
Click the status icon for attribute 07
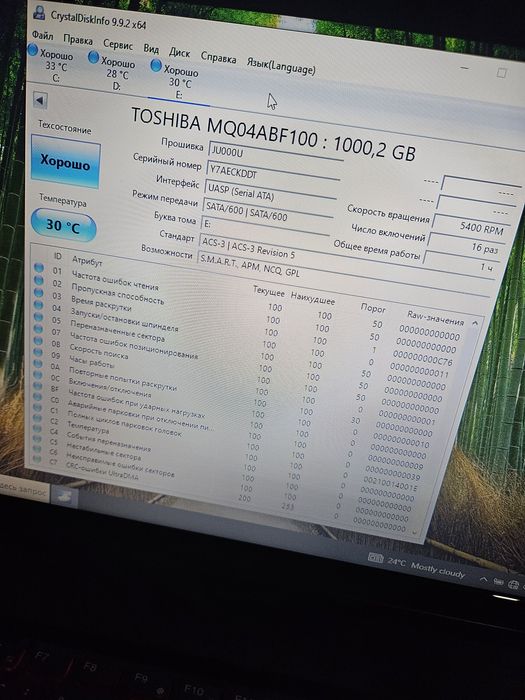[x=38, y=329]
